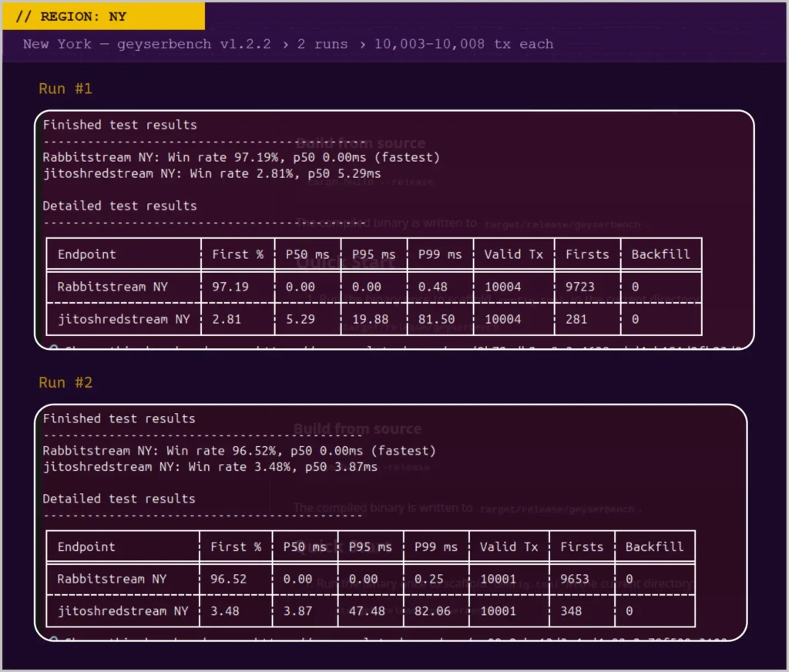Click the "P50 ms" header in Run #1 table
Viewport: 789px width, 672px height.
click(307, 255)
